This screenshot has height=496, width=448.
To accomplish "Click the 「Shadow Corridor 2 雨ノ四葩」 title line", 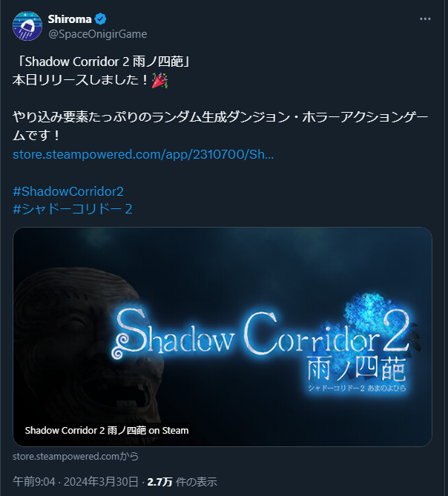I will tap(102, 62).
